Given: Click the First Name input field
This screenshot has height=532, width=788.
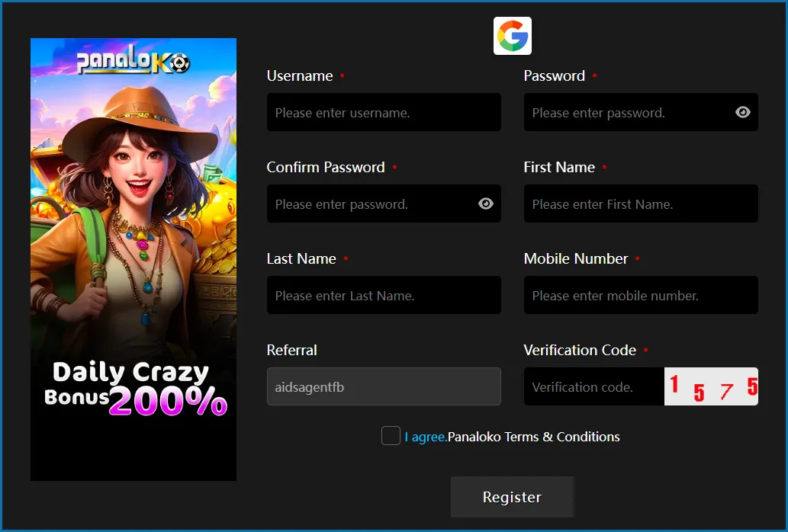Looking at the screenshot, I should point(641,204).
